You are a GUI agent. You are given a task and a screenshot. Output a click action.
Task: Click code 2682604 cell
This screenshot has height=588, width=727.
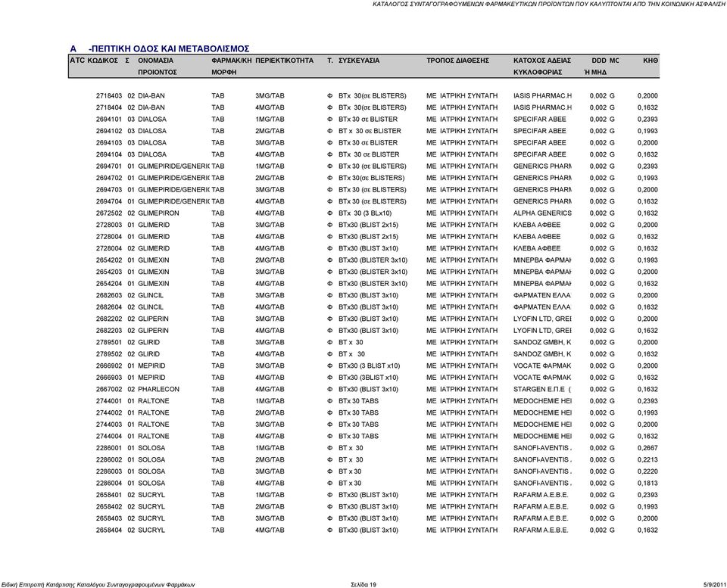click(x=109, y=307)
